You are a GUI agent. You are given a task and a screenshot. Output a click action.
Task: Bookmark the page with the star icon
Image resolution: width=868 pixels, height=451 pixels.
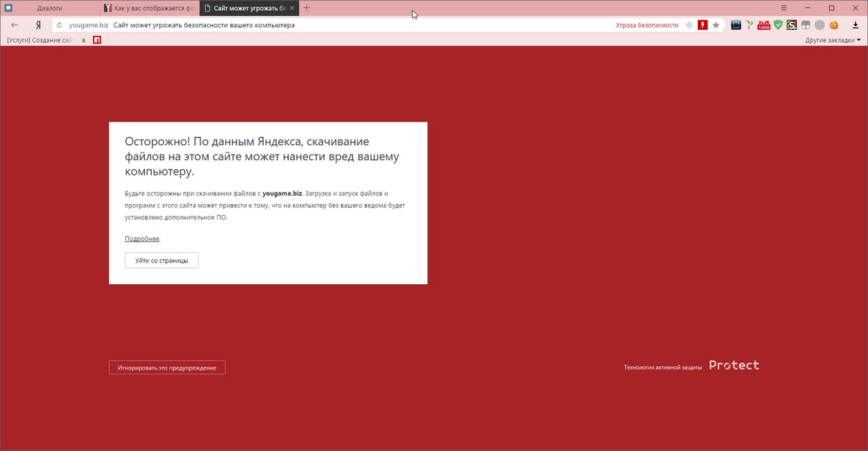(716, 25)
